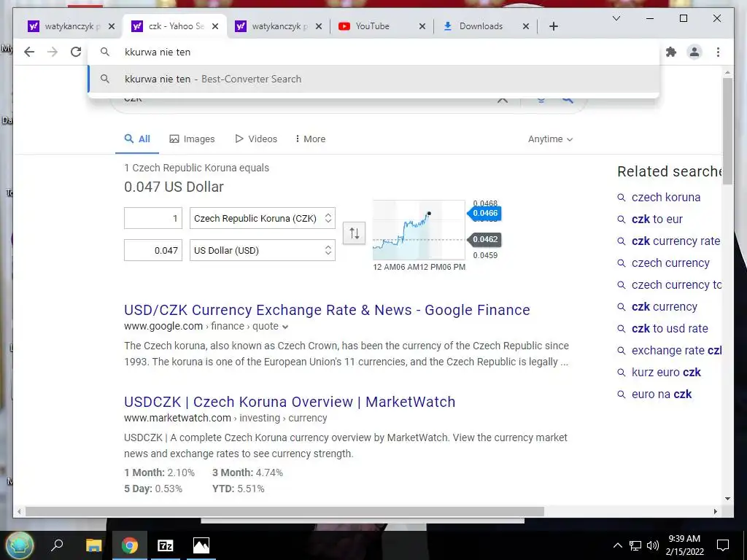The image size is (747, 560).
Task: Click magnifier icon beside 'czech koruna'
Action: pos(622,198)
